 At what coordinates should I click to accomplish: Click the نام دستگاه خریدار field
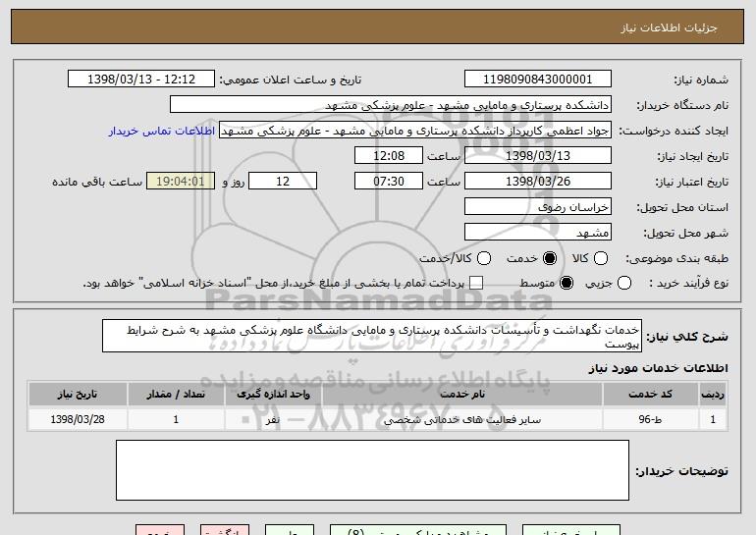tap(391, 105)
